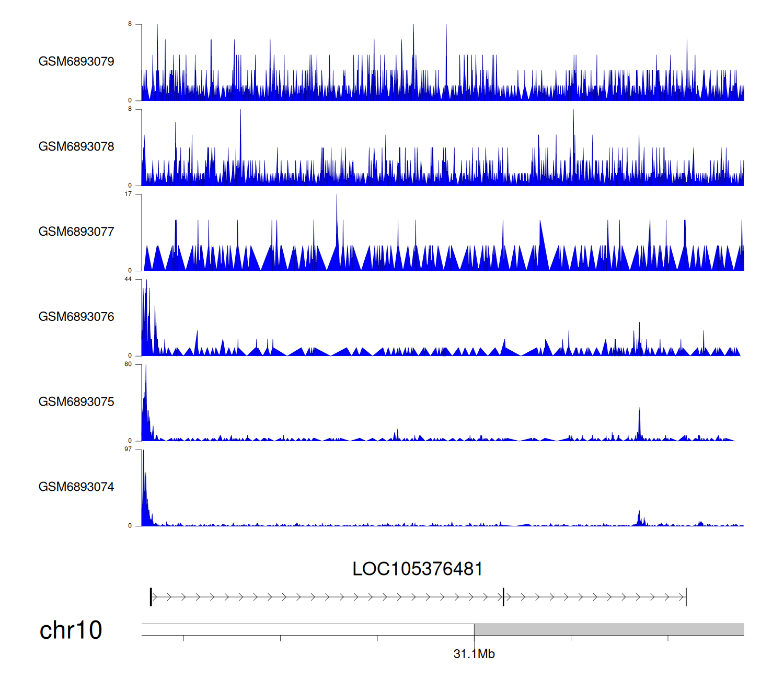
Task: Select the GSM6893078 track label
Action: point(76,147)
